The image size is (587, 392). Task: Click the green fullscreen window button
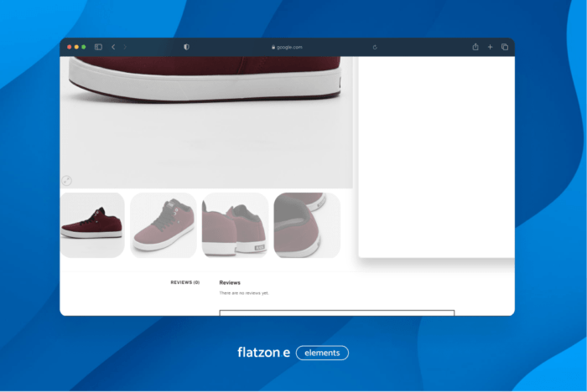point(84,47)
